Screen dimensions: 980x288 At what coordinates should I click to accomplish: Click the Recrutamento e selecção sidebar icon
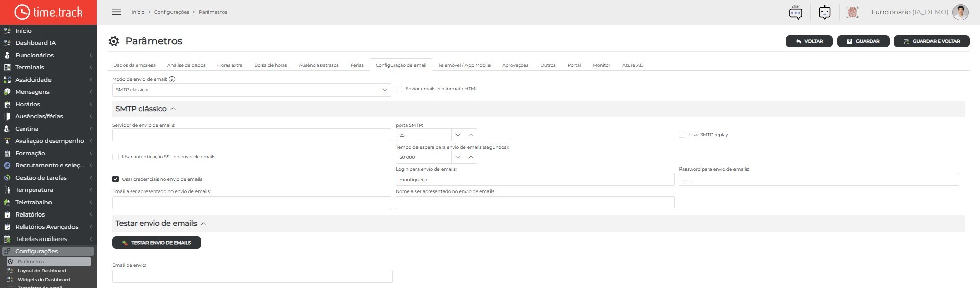[x=7, y=165]
